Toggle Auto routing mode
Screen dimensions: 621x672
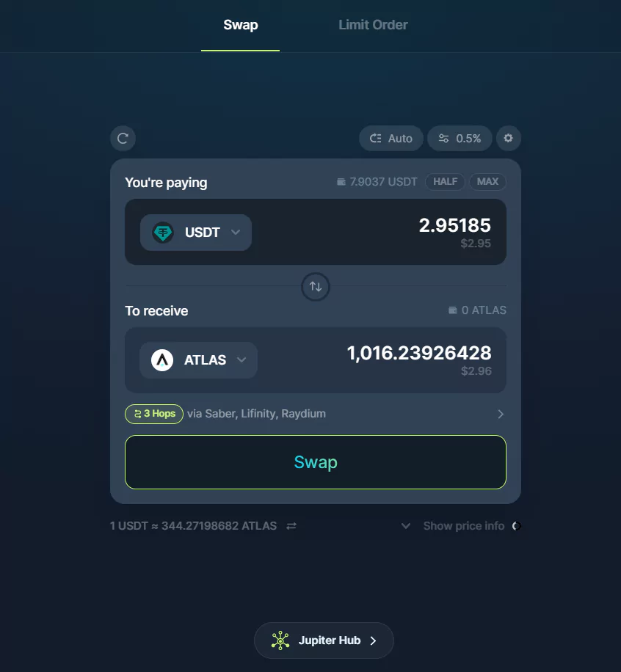[391, 139]
